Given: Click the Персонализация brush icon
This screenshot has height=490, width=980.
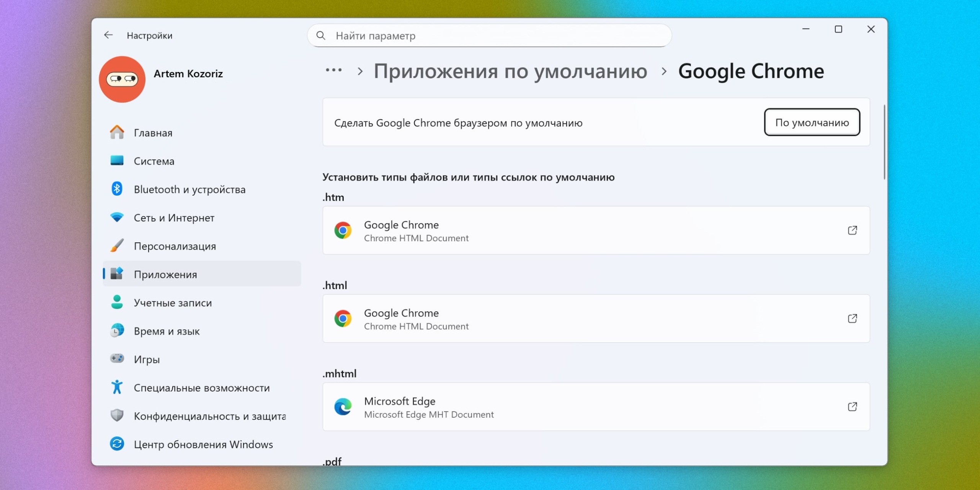Looking at the screenshot, I should [117, 245].
